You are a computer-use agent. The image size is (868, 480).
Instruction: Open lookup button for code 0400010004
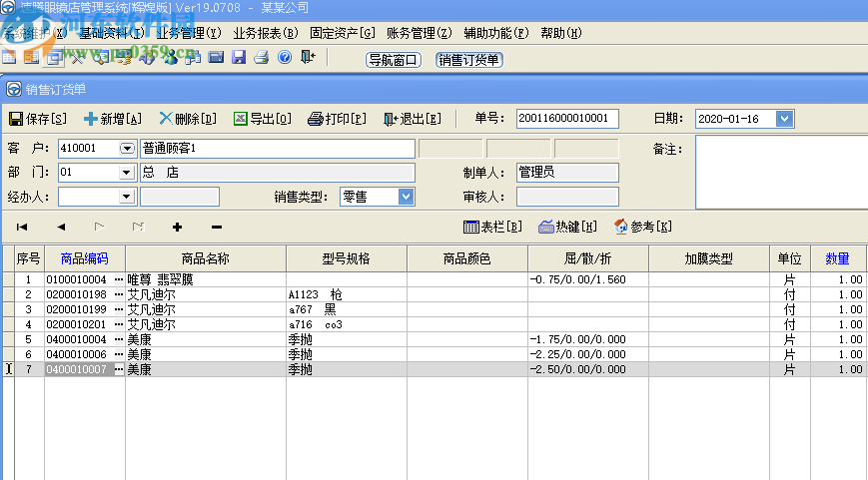click(x=119, y=339)
